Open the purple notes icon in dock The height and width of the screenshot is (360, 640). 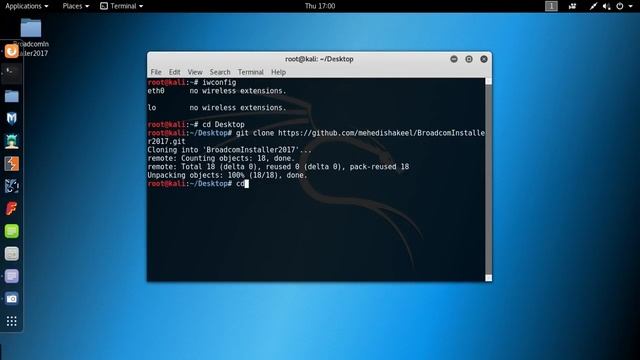point(11,276)
